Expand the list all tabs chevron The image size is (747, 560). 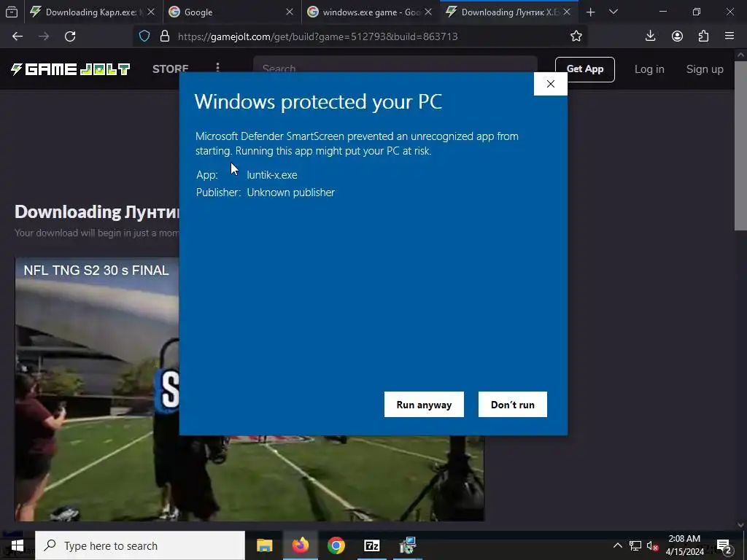(614, 12)
